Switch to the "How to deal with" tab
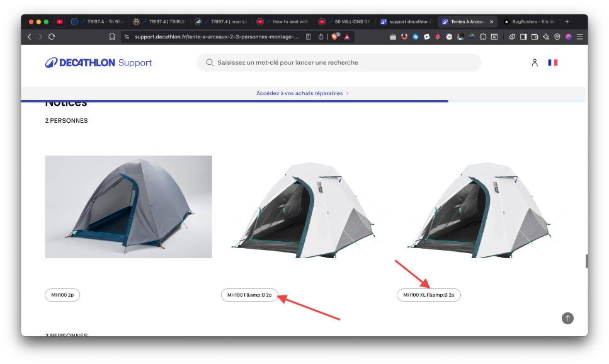This screenshot has height=364, width=609. (283, 21)
